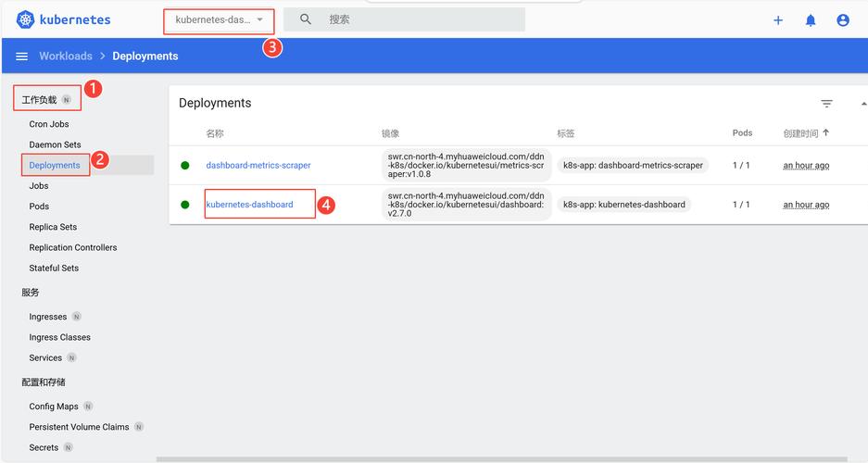Click the Kubernetes logo icon

click(x=25, y=19)
